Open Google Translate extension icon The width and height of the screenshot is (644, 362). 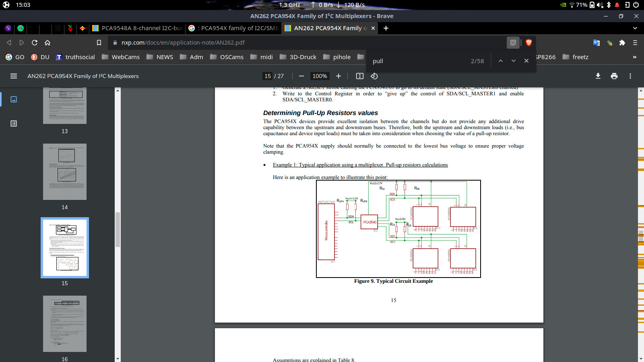(x=597, y=43)
